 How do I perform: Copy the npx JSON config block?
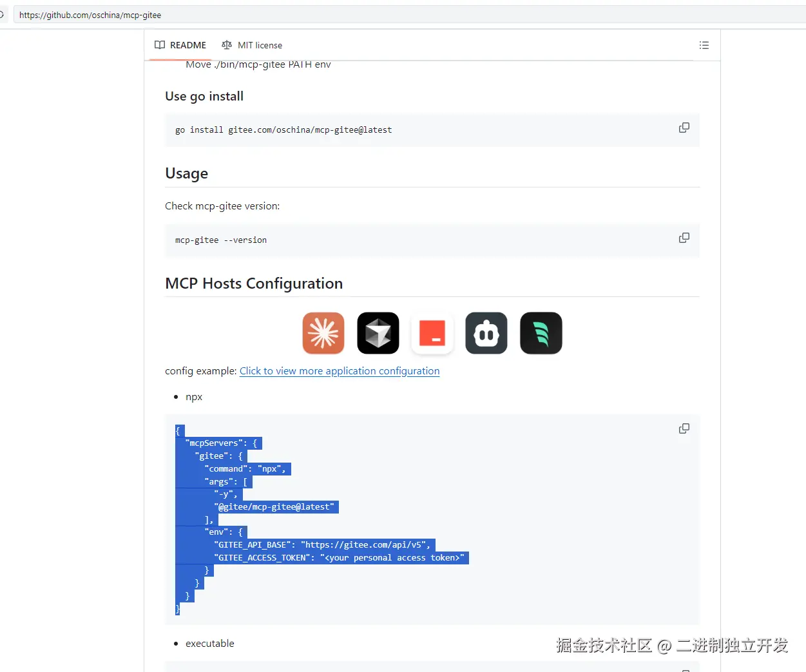[684, 428]
